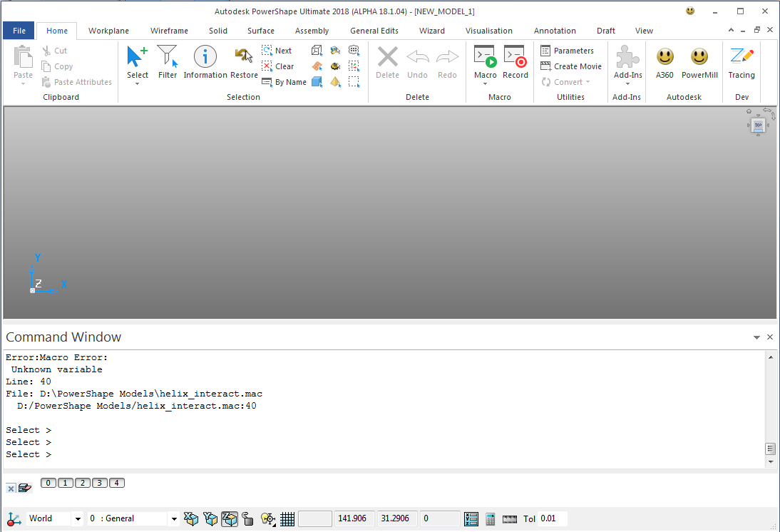Toggle Z principal plane in status bar

point(230,518)
